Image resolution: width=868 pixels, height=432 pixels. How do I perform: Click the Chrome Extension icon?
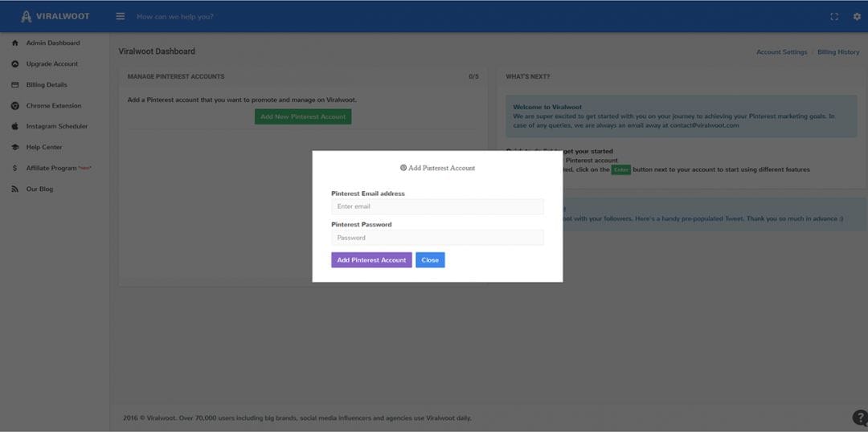pos(15,106)
